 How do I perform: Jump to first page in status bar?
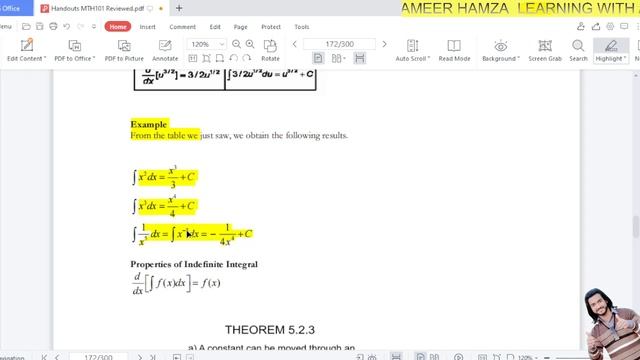[x=44, y=357]
